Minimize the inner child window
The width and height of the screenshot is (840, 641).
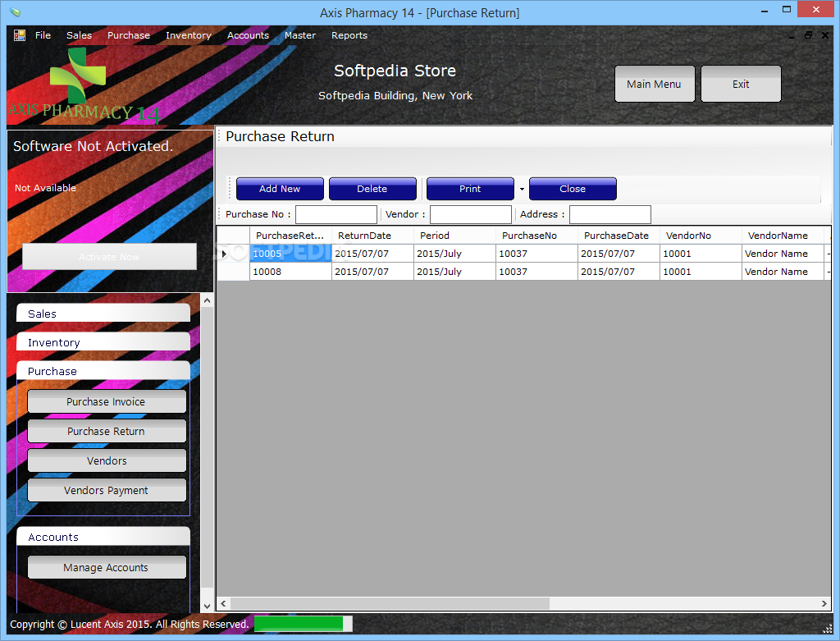point(792,36)
